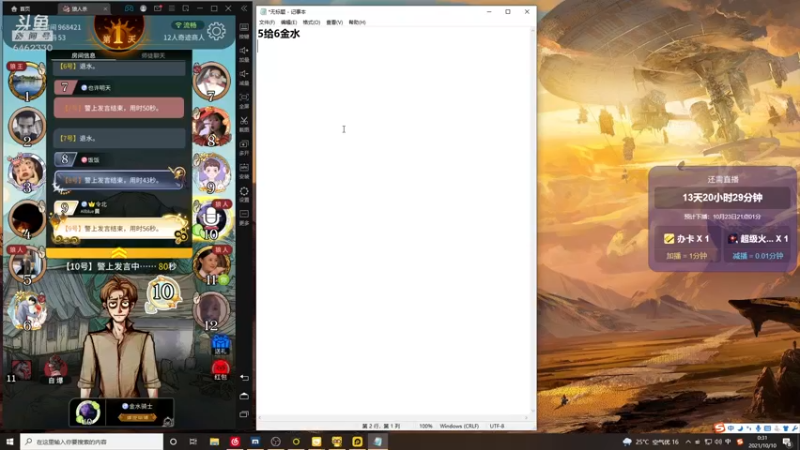Expand chat log with yellow chevron bar

119,253
